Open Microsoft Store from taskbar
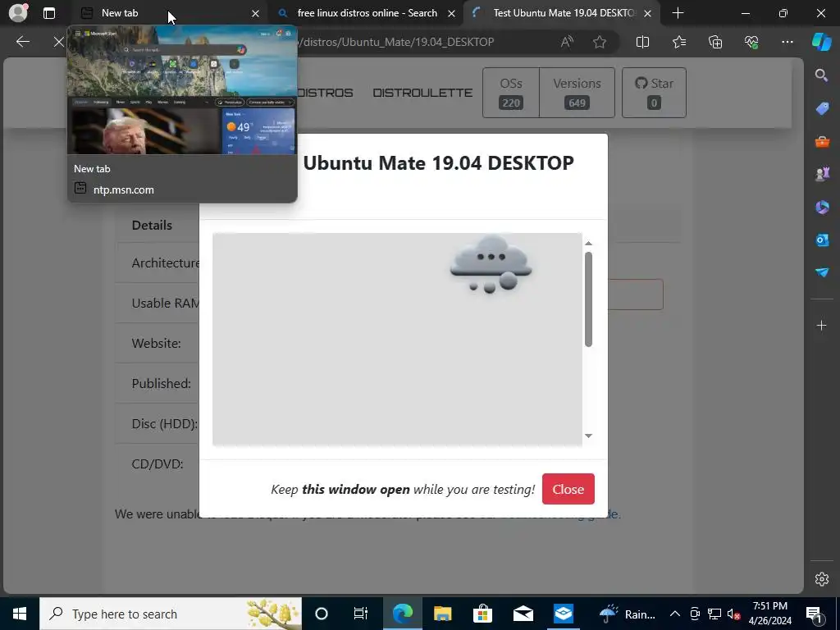This screenshot has width=840, height=630. 482,614
